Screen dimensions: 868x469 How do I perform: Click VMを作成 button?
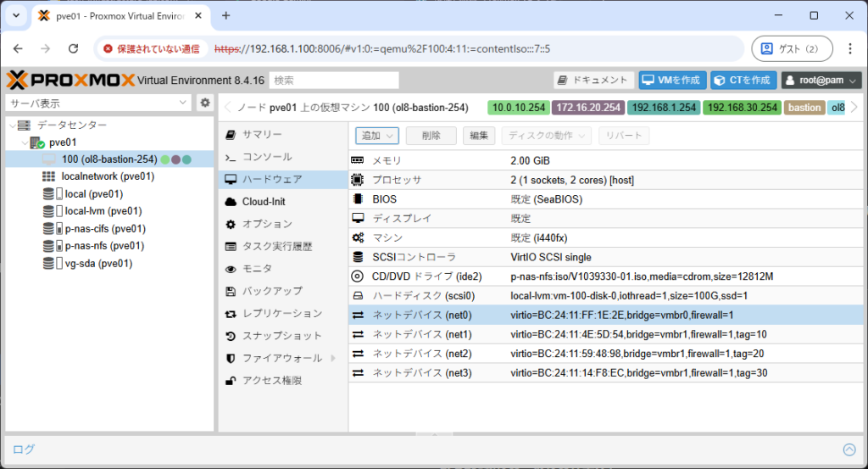pyautogui.click(x=672, y=81)
